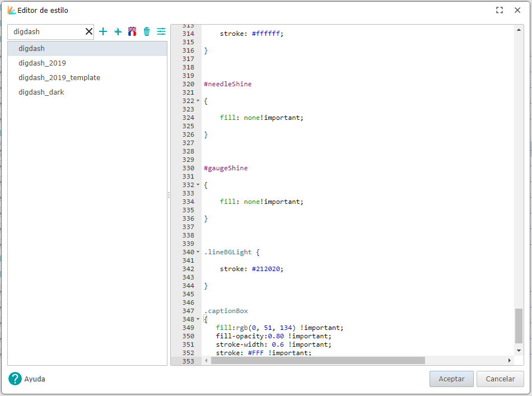Toggle fullscreen mode of the editor
Image resolution: width=532 pixels, height=396 pixels.
coord(500,10)
